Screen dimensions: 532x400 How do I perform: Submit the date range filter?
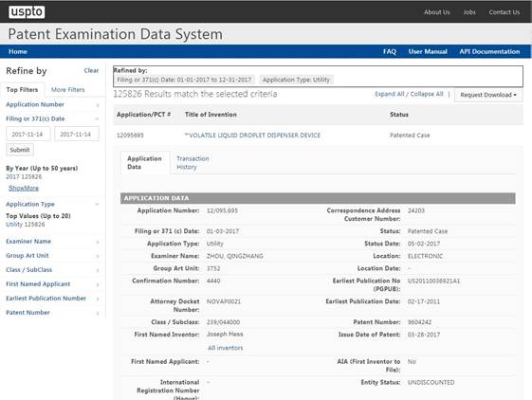(20, 150)
